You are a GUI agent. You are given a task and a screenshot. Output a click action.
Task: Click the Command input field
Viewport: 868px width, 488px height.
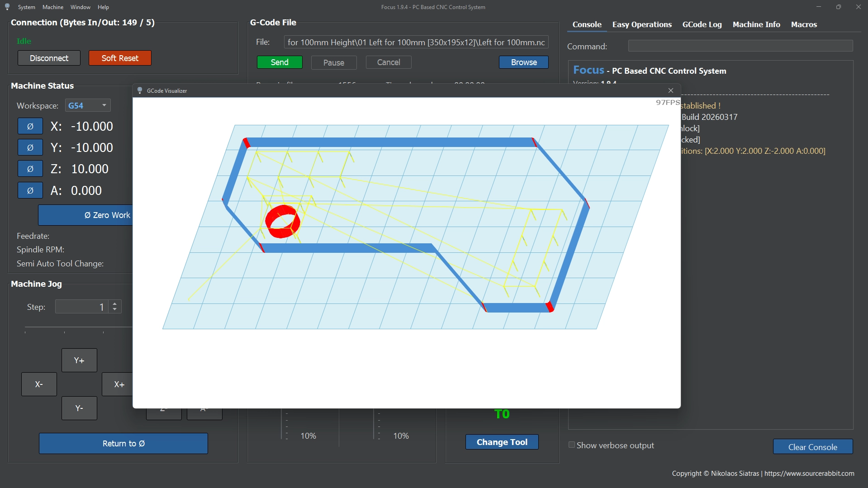click(x=740, y=46)
